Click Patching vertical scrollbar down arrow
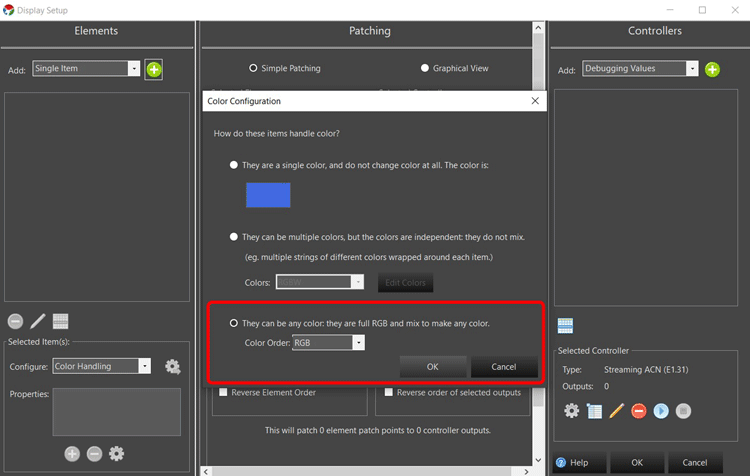This screenshot has height=476, width=750. click(x=538, y=460)
